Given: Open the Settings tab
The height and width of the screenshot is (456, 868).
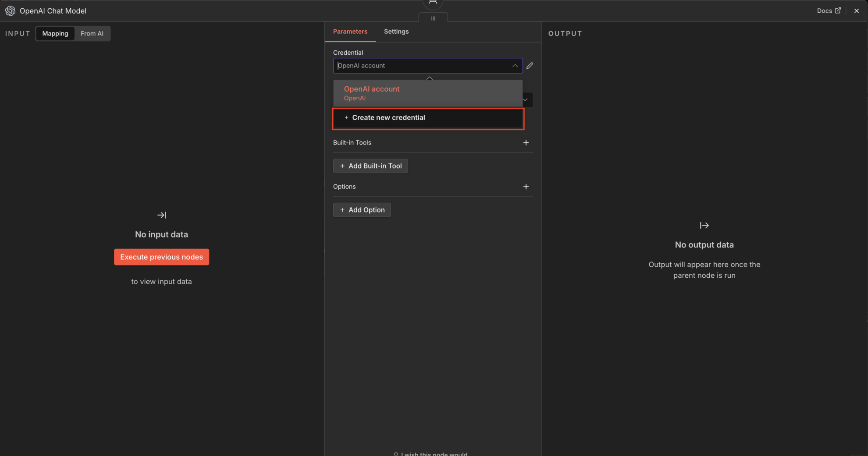Looking at the screenshot, I should [396, 32].
